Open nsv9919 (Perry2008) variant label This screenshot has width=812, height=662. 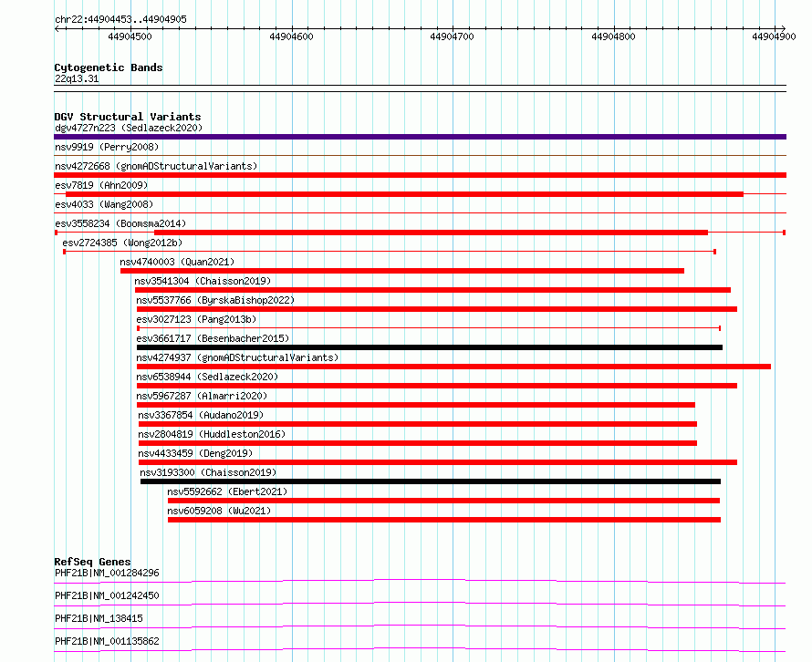point(107,147)
